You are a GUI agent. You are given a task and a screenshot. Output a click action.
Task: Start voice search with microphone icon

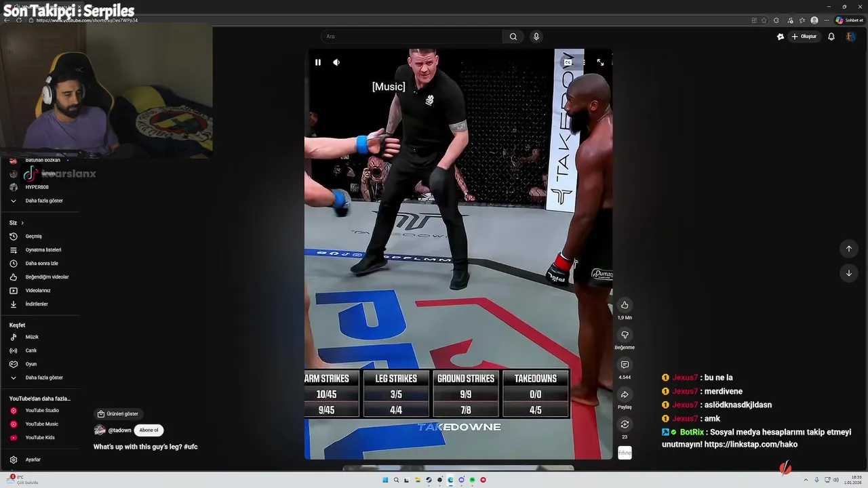tap(536, 37)
